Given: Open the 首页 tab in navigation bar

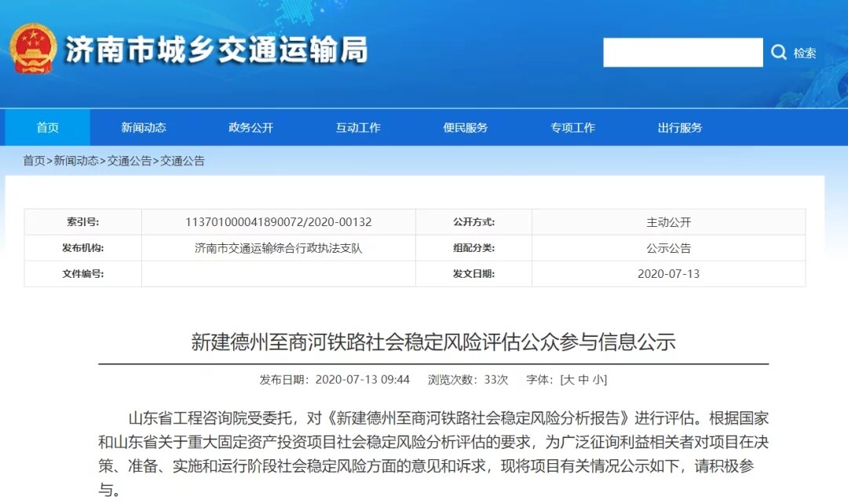Looking at the screenshot, I should (x=47, y=127).
